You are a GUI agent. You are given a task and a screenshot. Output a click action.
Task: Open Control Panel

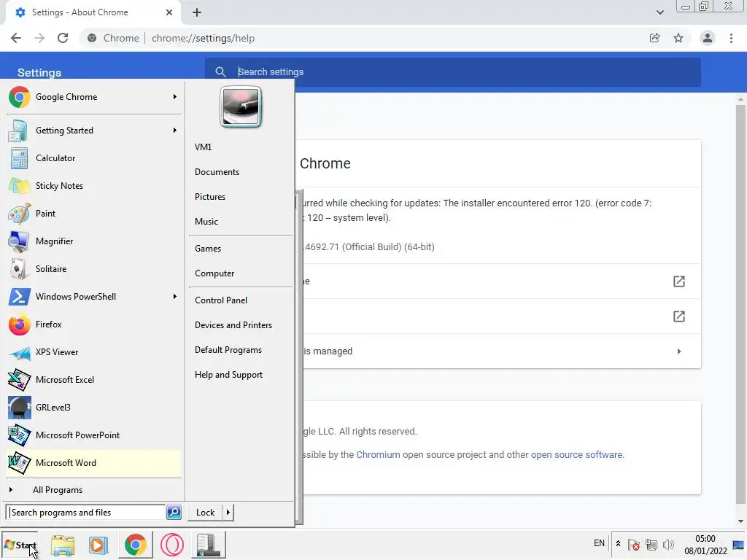point(221,300)
